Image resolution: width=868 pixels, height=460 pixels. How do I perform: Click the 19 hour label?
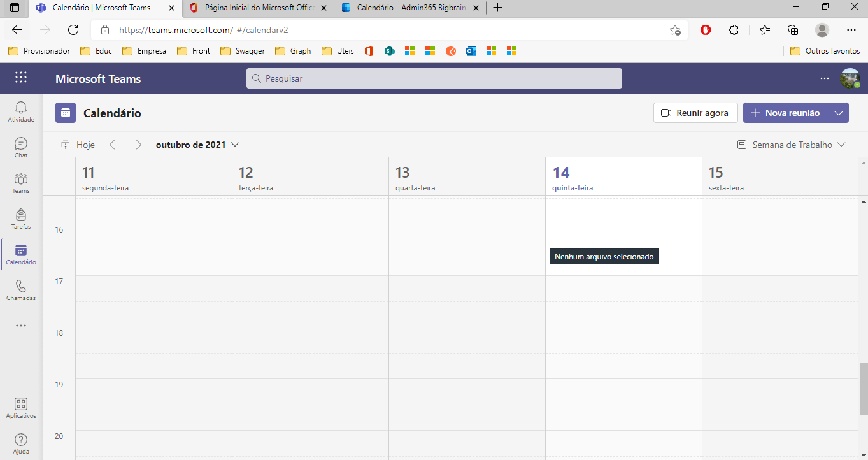59,384
